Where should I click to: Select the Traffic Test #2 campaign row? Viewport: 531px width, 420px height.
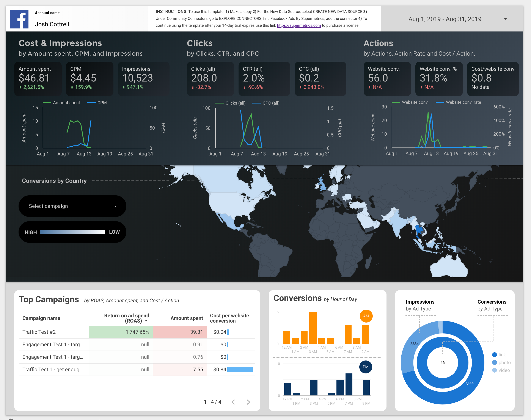point(39,332)
